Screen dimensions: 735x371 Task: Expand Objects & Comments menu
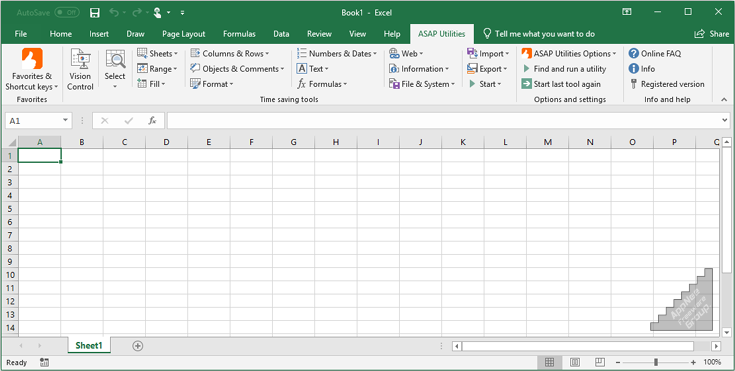click(x=237, y=69)
